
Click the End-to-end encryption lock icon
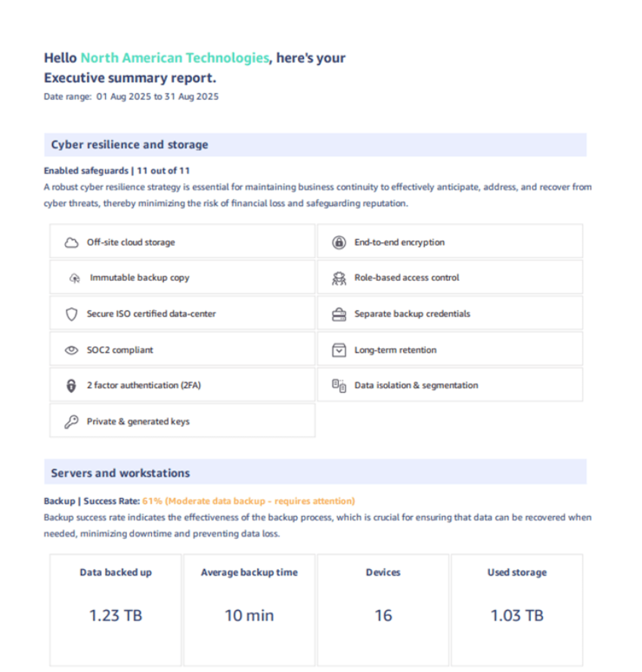point(339,243)
